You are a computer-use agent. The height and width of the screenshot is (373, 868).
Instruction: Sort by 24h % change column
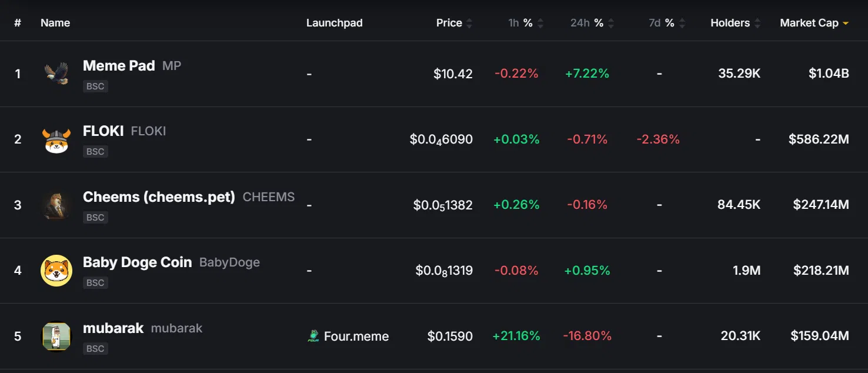coord(592,23)
